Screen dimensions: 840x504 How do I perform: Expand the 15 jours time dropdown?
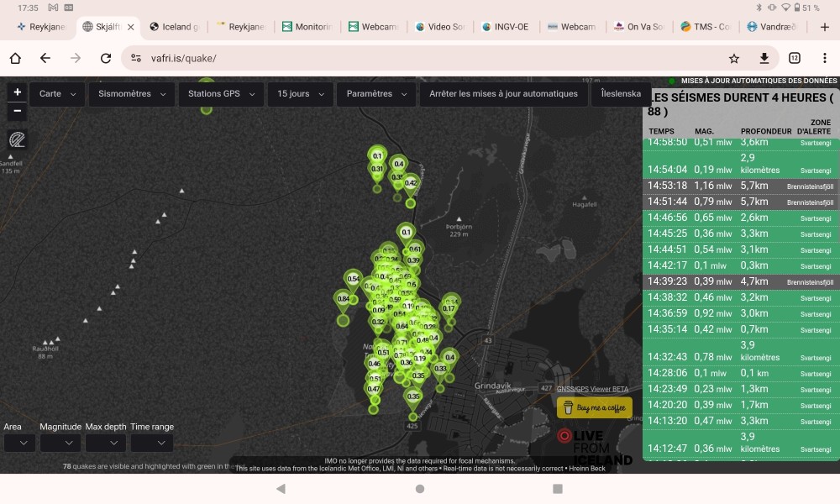[x=301, y=94]
